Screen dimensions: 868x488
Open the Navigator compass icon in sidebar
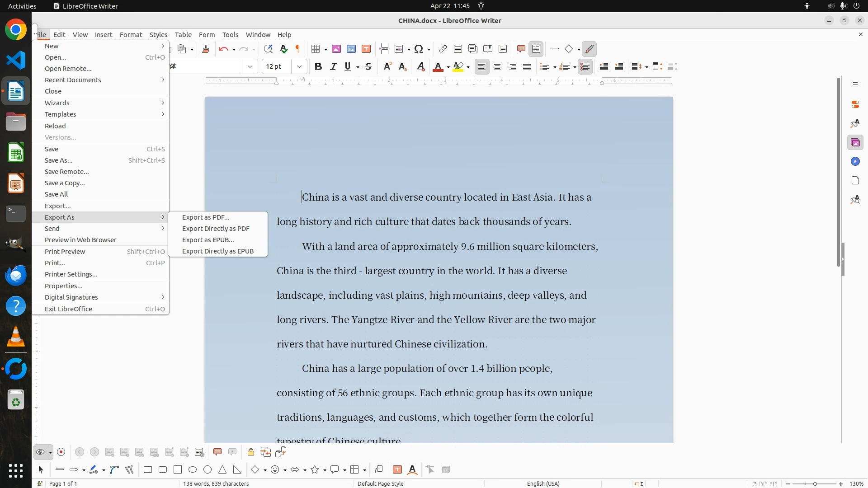pyautogui.click(x=855, y=162)
